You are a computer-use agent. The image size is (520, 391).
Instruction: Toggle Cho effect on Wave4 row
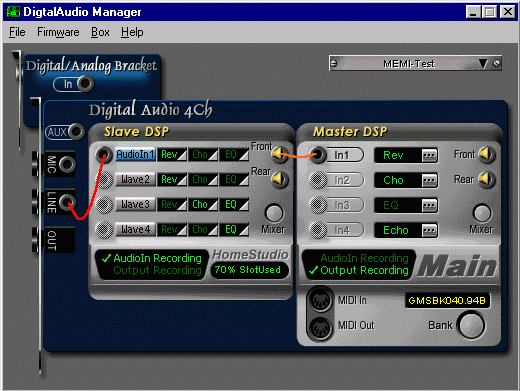pos(203,229)
